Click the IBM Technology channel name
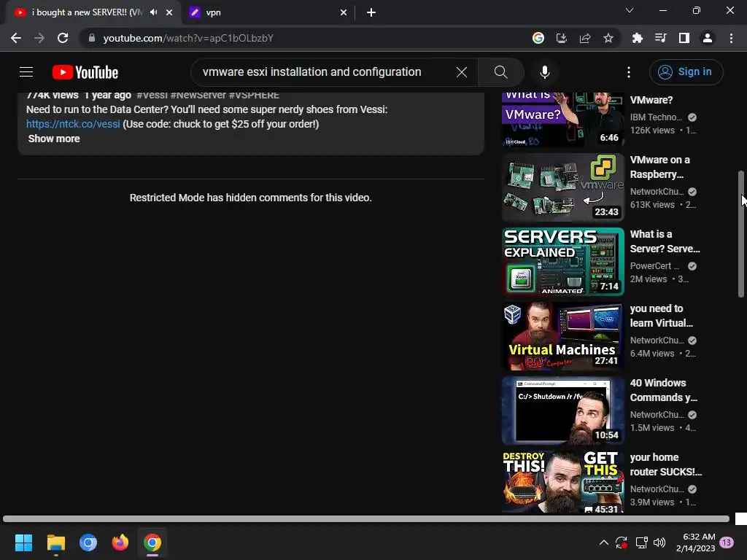The width and height of the screenshot is (747, 560). point(656,117)
